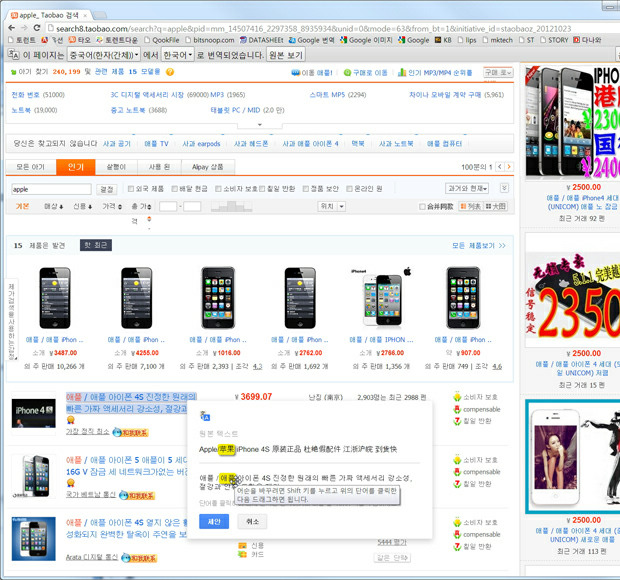This screenshot has width=620, height=580.
Task: Open the source language dropdown 중국어(한자(간체))
Action: tap(104, 55)
